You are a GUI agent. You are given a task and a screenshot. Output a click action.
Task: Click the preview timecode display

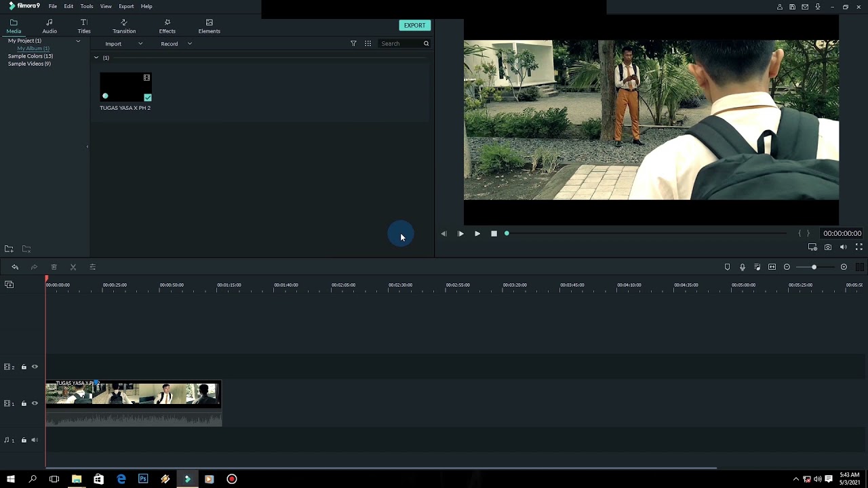842,233
